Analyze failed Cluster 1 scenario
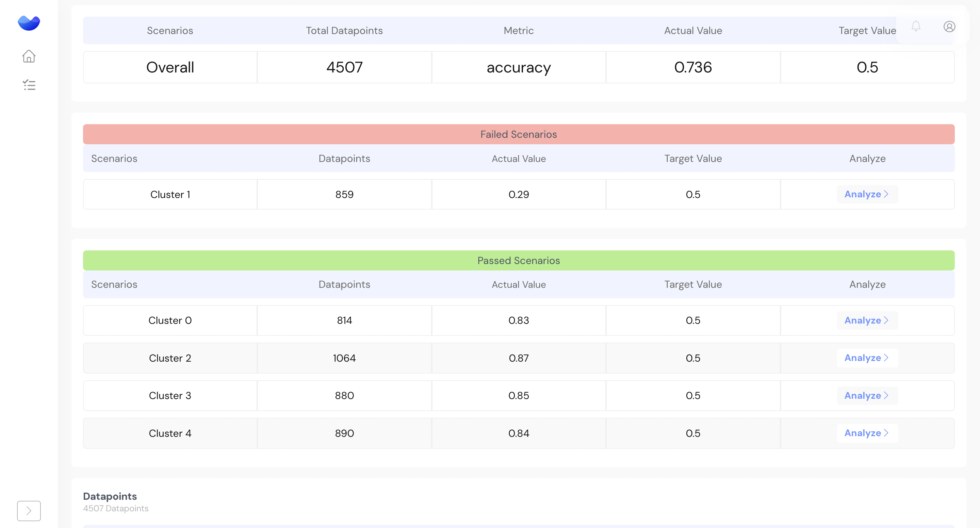The width and height of the screenshot is (980, 528). 867,194
